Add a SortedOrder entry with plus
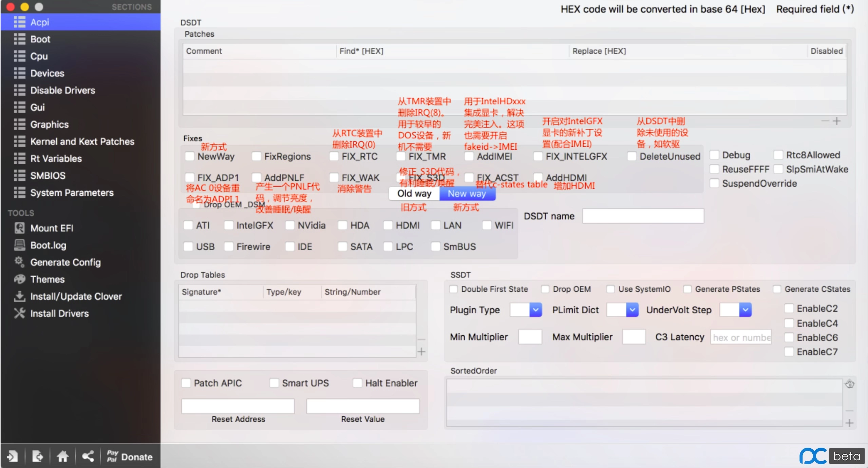 (x=849, y=423)
